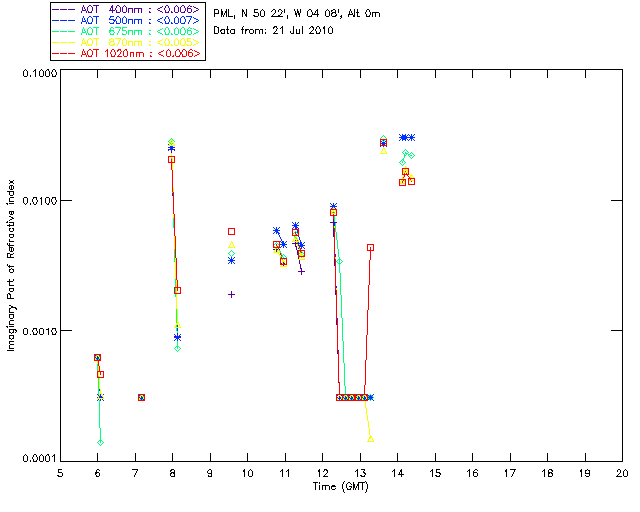Click the 0.0010 y-axis tick label

click(x=39, y=331)
